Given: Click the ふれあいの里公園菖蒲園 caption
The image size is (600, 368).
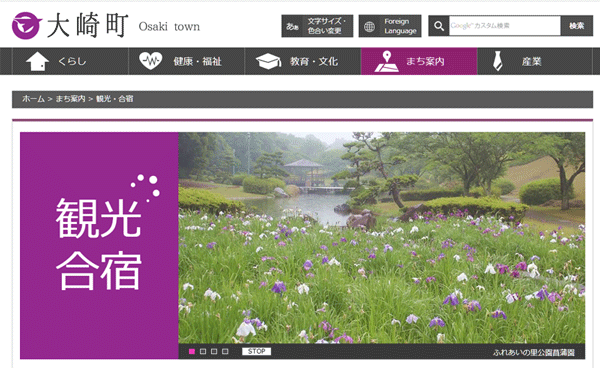Looking at the screenshot, I should (x=534, y=352).
